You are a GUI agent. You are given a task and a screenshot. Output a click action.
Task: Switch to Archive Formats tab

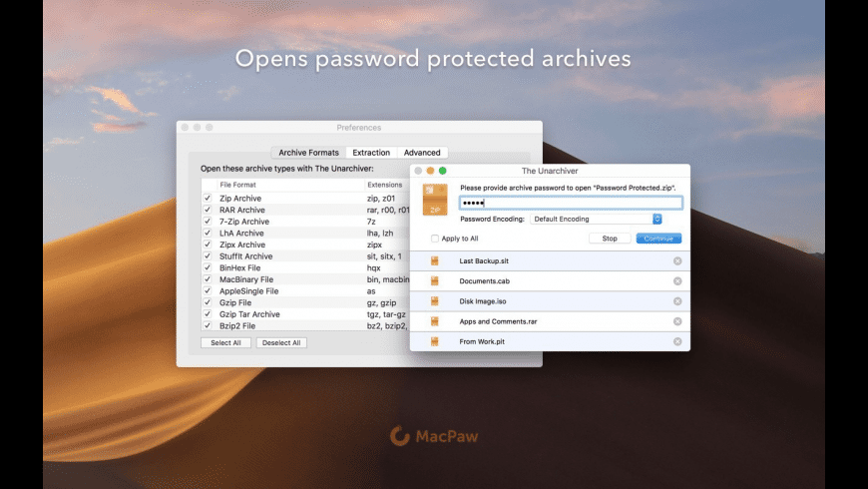(308, 153)
